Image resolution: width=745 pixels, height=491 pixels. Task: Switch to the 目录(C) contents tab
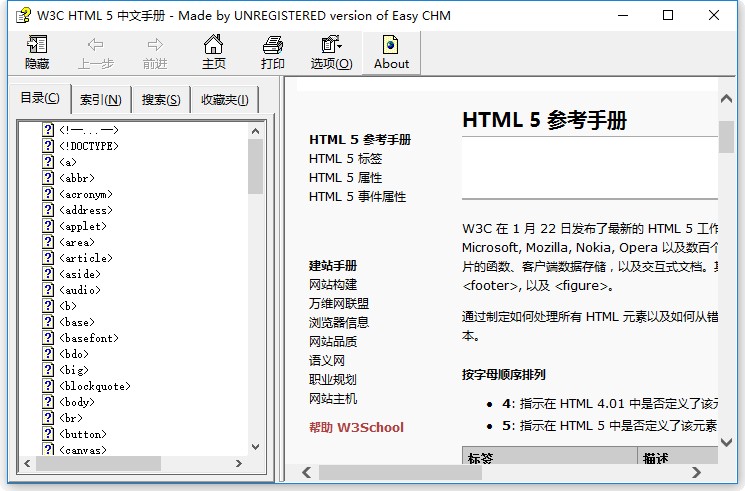coord(40,98)
